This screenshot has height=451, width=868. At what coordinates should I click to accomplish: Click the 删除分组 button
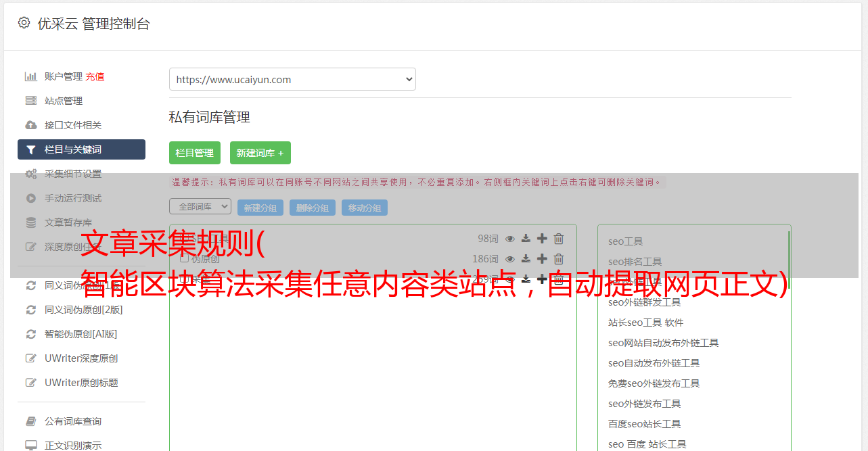click(313, 208)
